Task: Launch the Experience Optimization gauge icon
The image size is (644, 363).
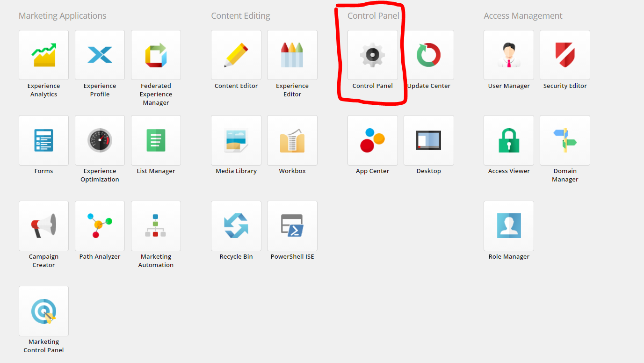Action: pyautogui.click(x=100, y=140)
